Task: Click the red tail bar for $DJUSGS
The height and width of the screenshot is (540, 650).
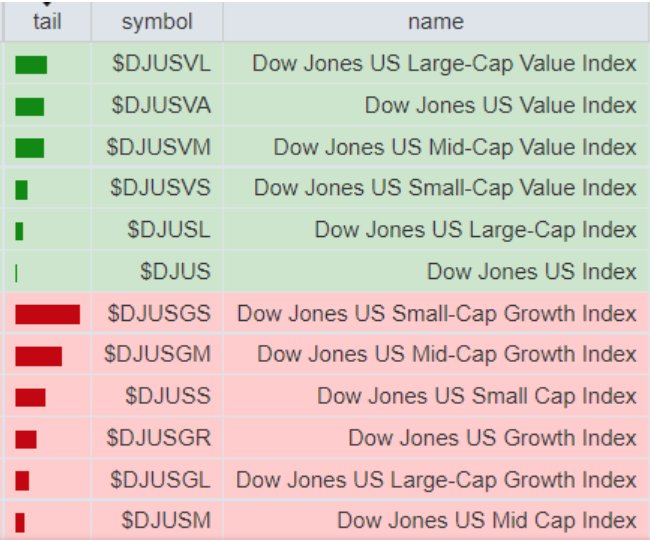Action: (x=47, y=315)
